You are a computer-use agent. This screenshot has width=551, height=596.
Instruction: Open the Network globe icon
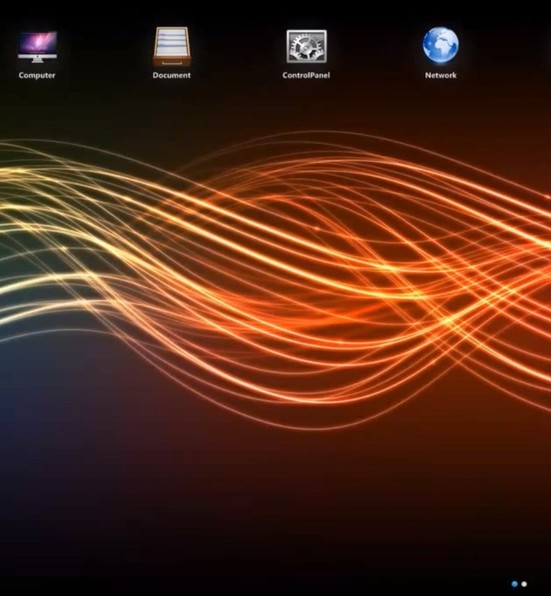(x=440, y=45)
